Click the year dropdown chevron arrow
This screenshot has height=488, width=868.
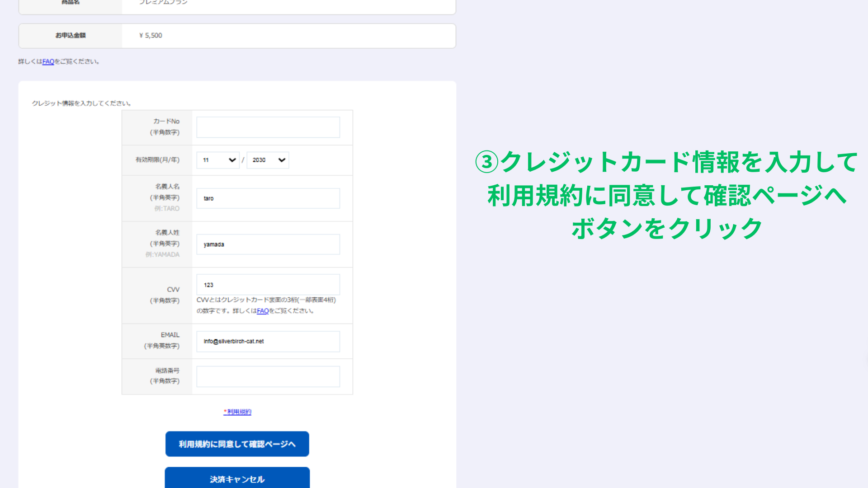(x=282, y=160)
